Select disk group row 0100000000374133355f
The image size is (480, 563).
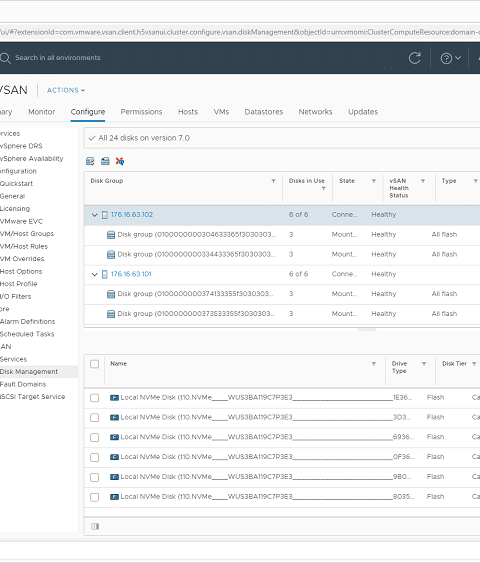pyautogui.click(x=282, y=294)
